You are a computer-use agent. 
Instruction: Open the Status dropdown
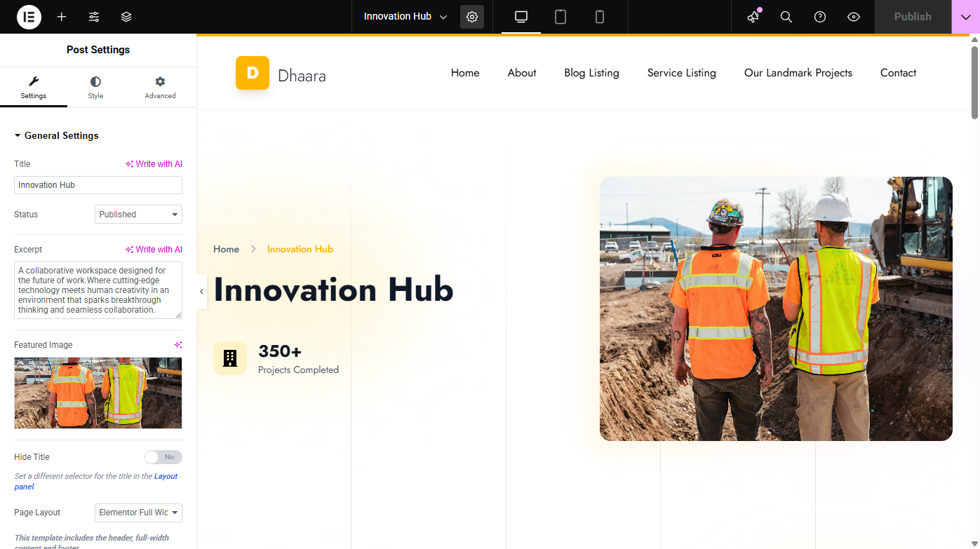138,215
